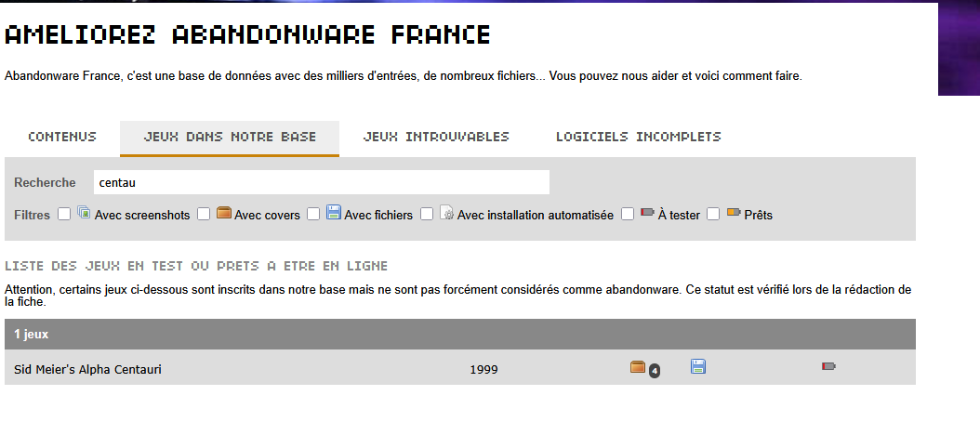The image size is (980, 435).
Task: Click the automated installation gear file icon
Action: click(447, 213)
